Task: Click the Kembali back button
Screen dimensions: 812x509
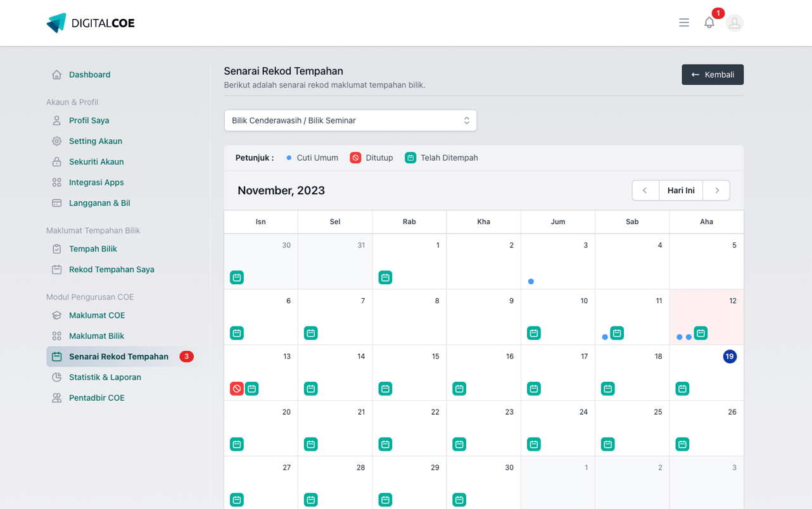Action: click(713, 75)
